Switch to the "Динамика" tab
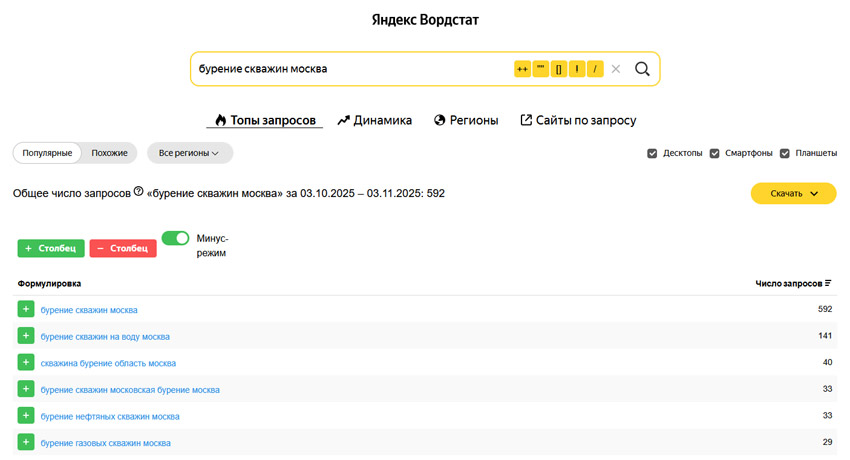Screen dimensions: 850x460 pos(375,120)
